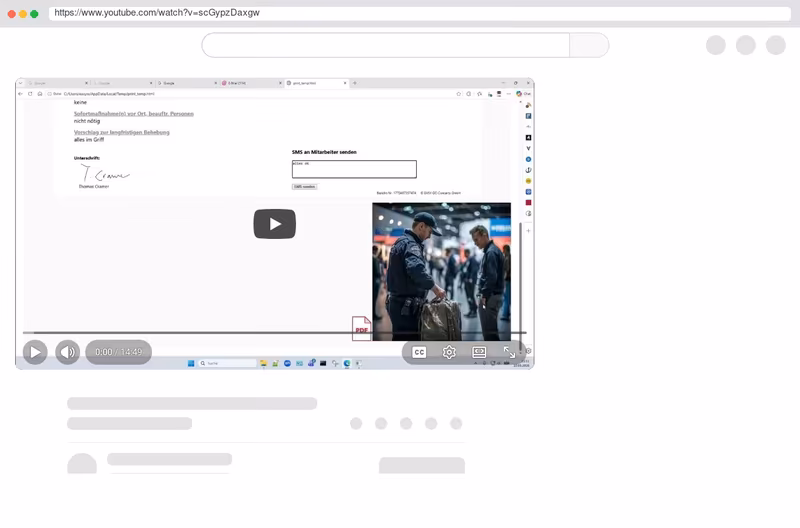Image resolution: width=800 pixels, height=528 pixels.
Task: Click the reload icon in the recorded browser
Action: (x=30, y=94)
